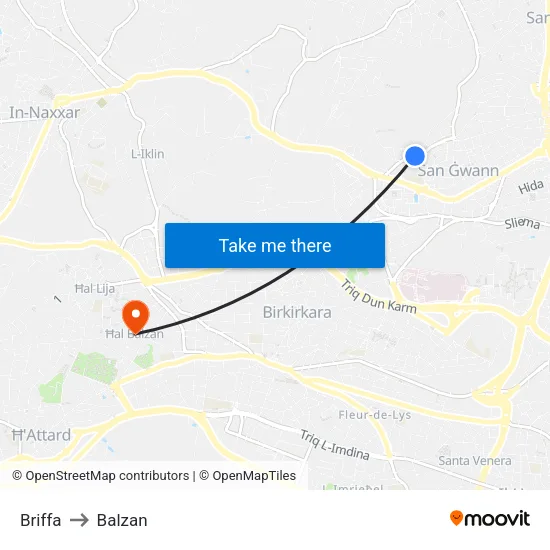Click the Briffa origin text
The width and height of the screenshot is (550, 550).
[41, 520]
